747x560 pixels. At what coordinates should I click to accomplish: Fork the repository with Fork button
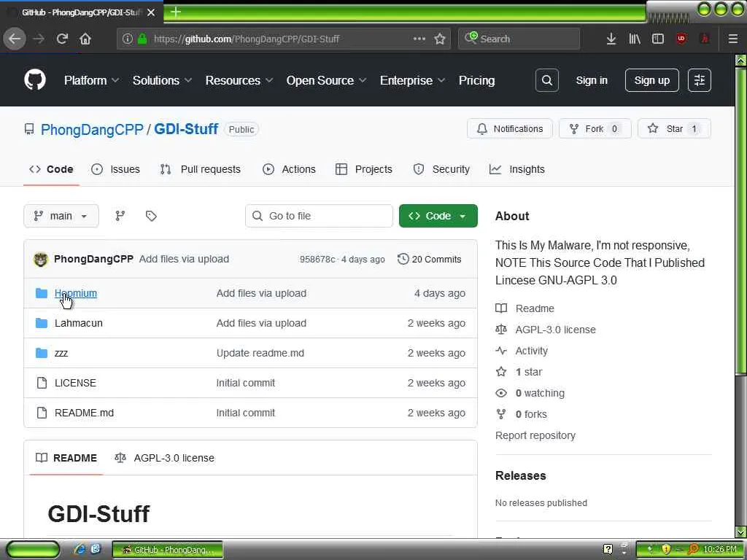pyautogui.click(x=595, y=128)
